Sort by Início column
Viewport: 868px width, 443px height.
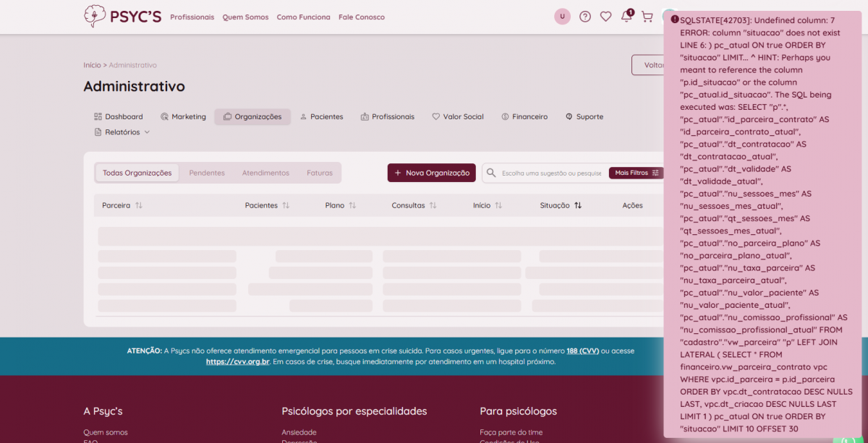(488, 205)
